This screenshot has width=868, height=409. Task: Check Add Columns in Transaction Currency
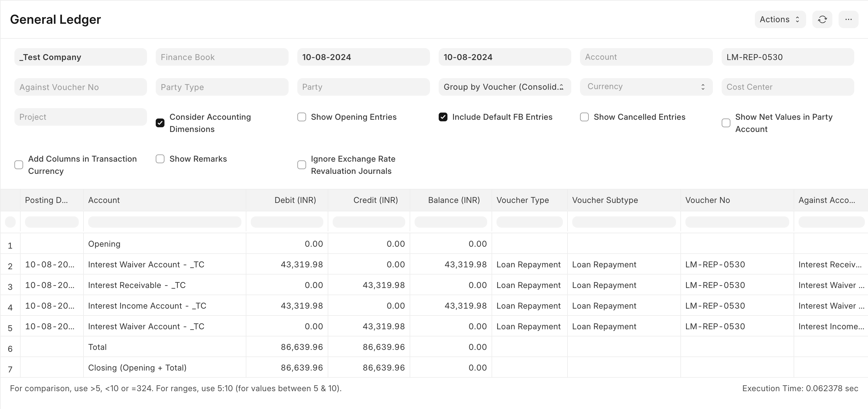(19, 165)
